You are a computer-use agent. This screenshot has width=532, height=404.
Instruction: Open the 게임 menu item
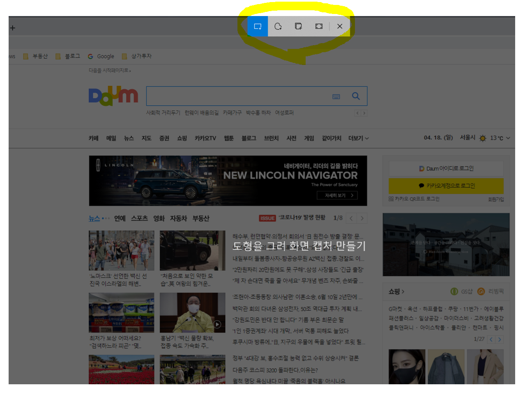309,138
